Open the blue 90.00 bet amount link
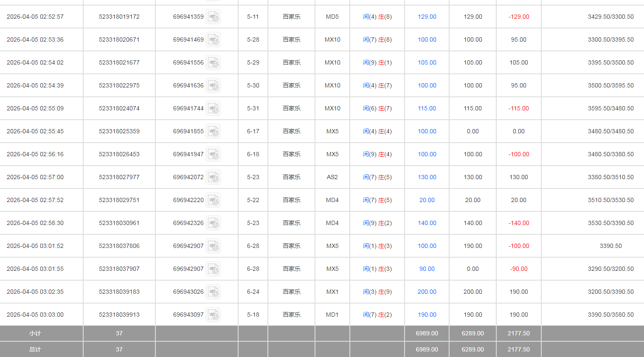Viewport: 644px width, 357px height. pyautogui.click(x=427, y=269)
